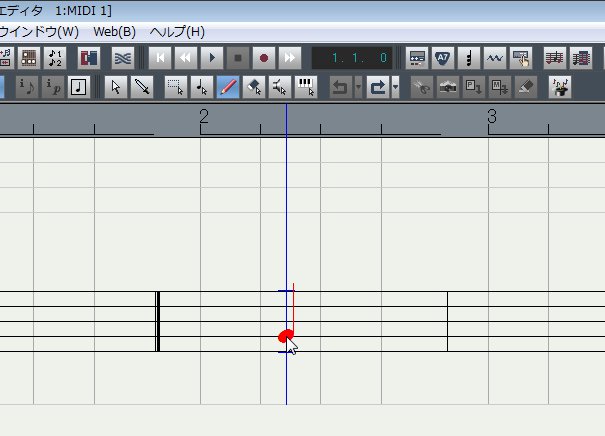Open the Web(B) menu

point(114,32)
